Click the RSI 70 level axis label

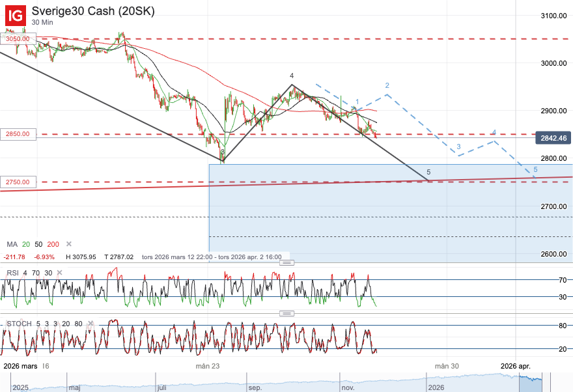coord(563,280)
